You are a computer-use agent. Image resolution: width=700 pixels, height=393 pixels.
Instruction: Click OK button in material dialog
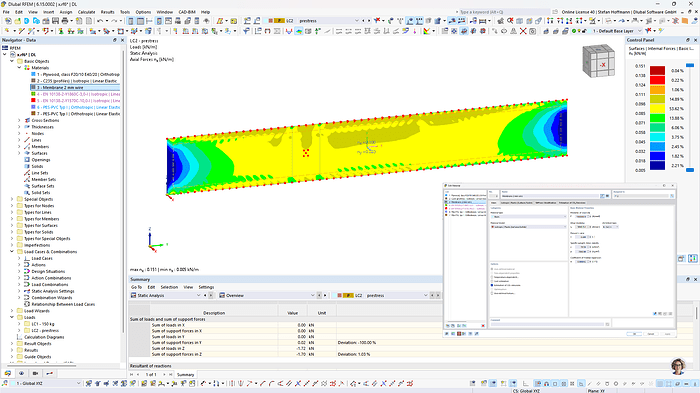(633, 334)
